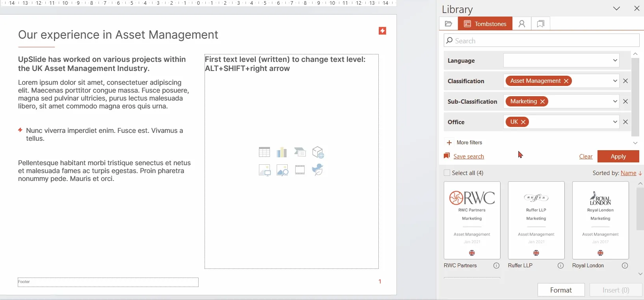Image resolution: width=644 pixels, height=300 pixels.
Task: Expand More filters
Action: point(464,142)
